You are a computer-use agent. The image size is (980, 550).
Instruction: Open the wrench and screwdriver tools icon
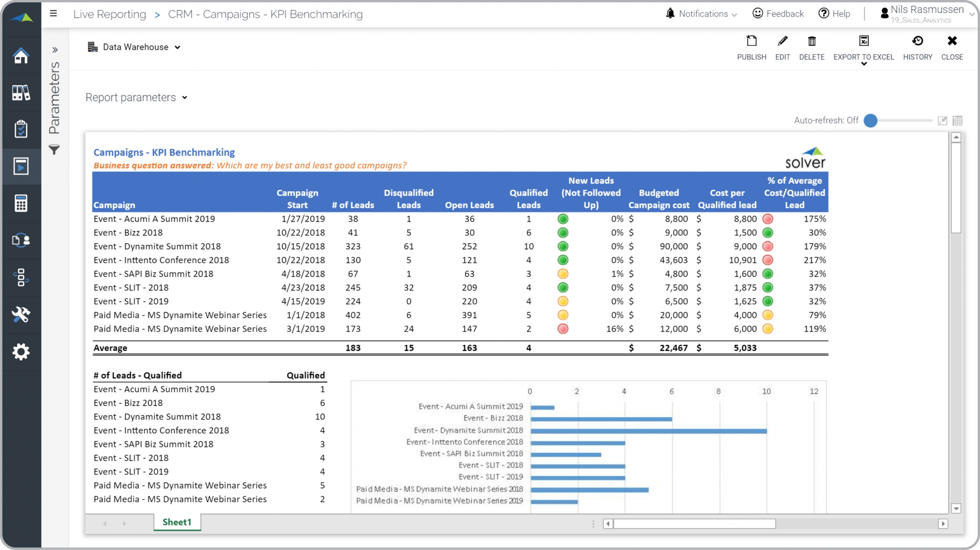[x=21, y=314]
